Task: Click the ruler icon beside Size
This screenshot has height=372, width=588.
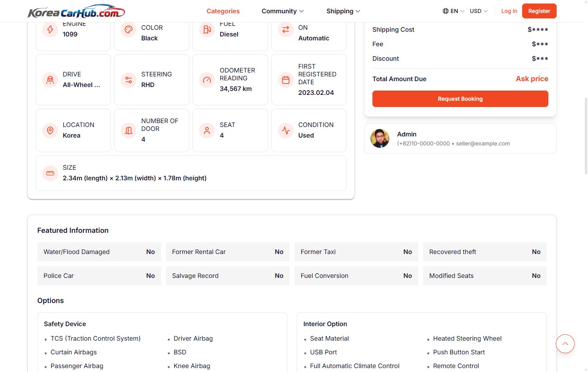Action: (50, 173)
